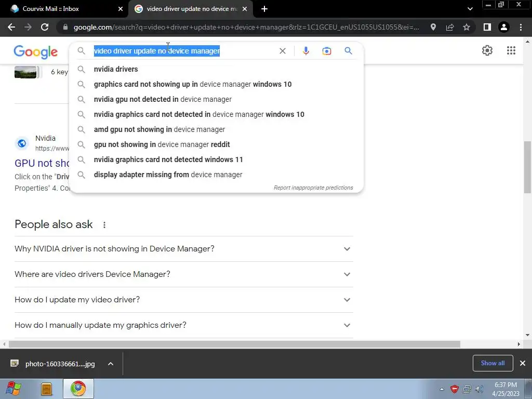The image size is (532, 399).
Task: Open options arrow for downloaded photo file
Action: tap(110, 364)
